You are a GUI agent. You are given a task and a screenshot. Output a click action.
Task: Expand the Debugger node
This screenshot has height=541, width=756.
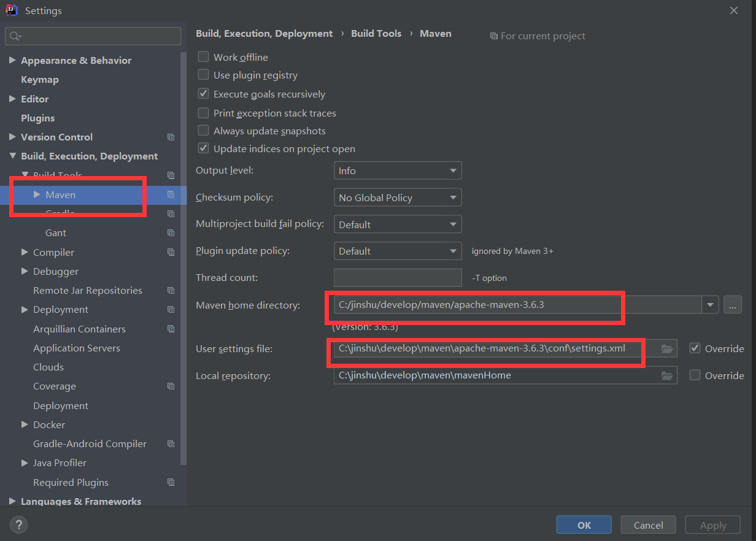pyautogui.click(x=25, y=271)
